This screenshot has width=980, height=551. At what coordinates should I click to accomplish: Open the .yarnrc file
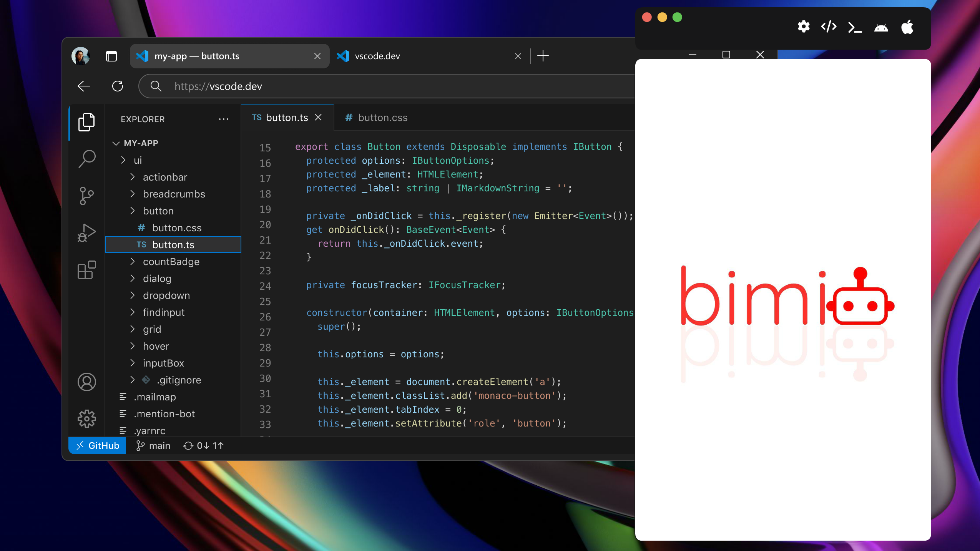(x=173, y=431)
